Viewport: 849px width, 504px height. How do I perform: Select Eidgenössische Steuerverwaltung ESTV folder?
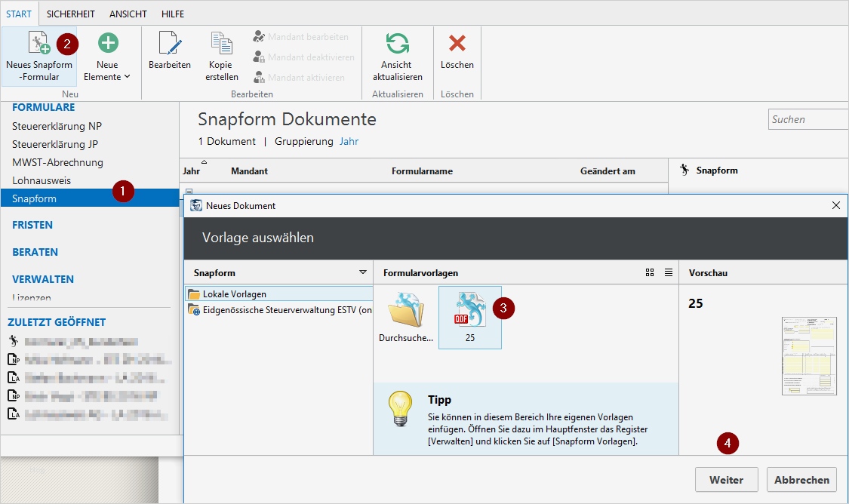(278, 310)
